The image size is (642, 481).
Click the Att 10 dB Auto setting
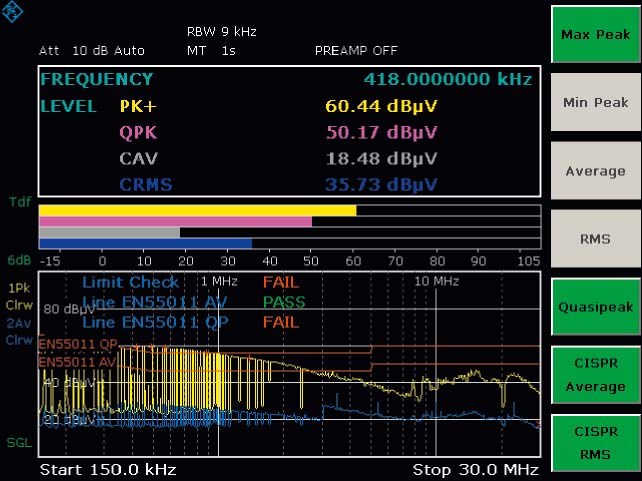(92, 51)
